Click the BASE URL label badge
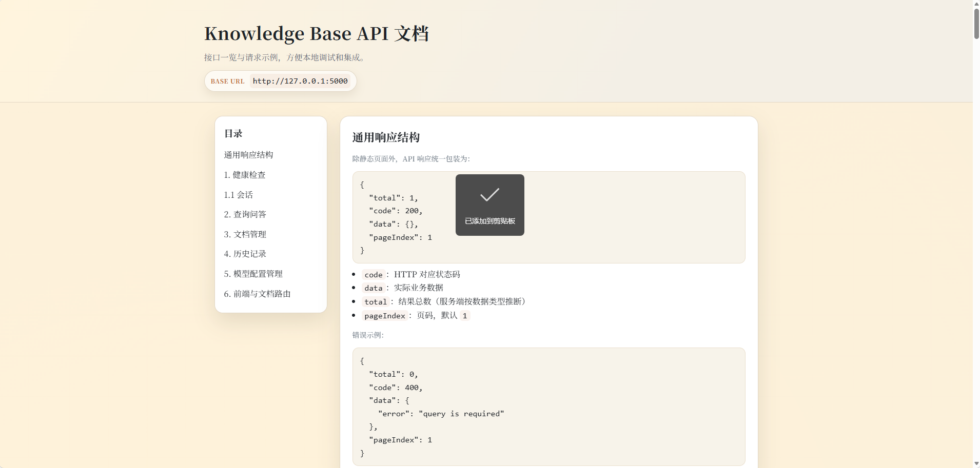 coord(228,81)
